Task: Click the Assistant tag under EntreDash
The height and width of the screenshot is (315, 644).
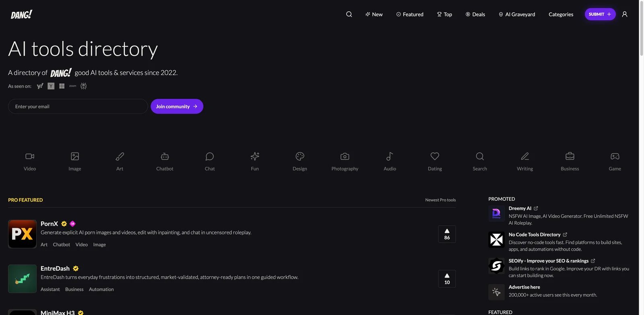Action: click(x=50, y=289)
